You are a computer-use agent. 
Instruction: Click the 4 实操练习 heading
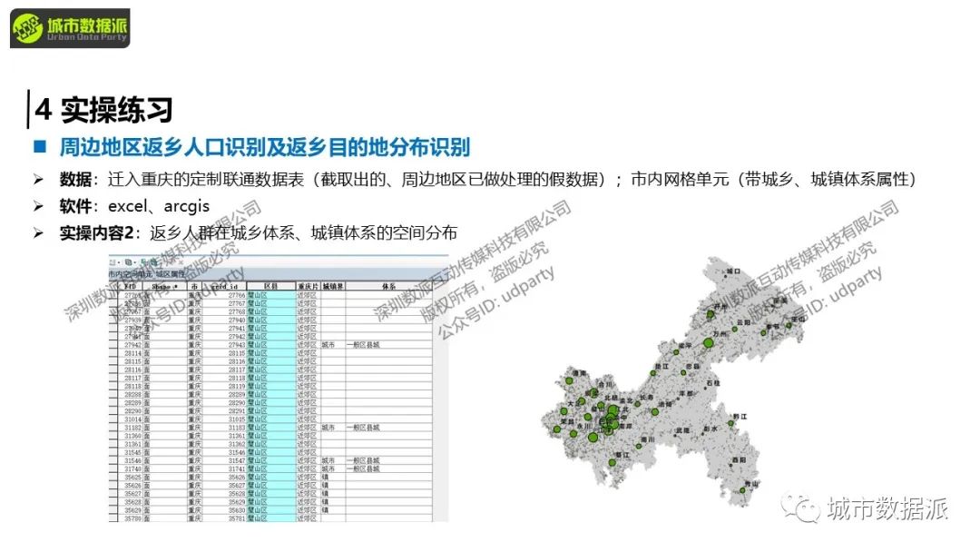point(103,110)
